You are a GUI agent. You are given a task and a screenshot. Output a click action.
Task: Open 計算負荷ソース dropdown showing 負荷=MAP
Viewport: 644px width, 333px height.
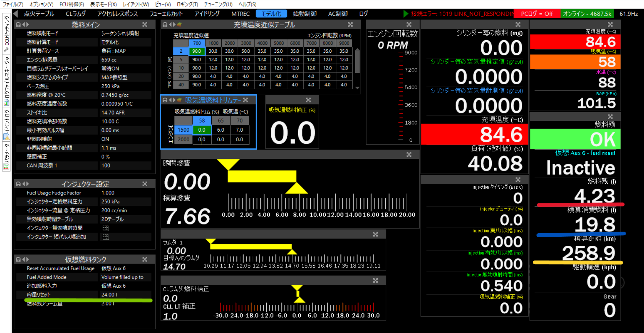[126, 51]
